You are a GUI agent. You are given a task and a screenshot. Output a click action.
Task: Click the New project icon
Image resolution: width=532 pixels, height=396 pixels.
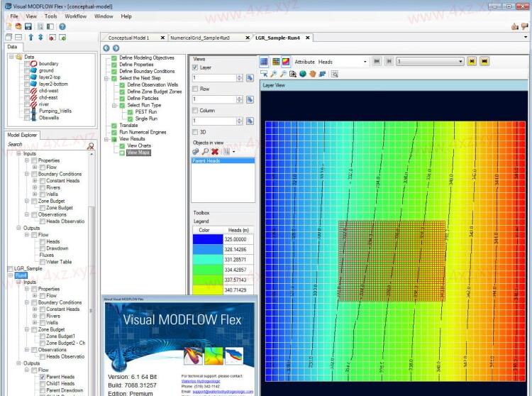coord(9,26)
